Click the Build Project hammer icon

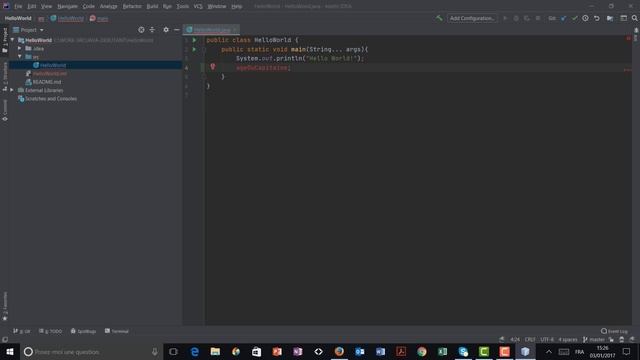click(x=439, y=18)
